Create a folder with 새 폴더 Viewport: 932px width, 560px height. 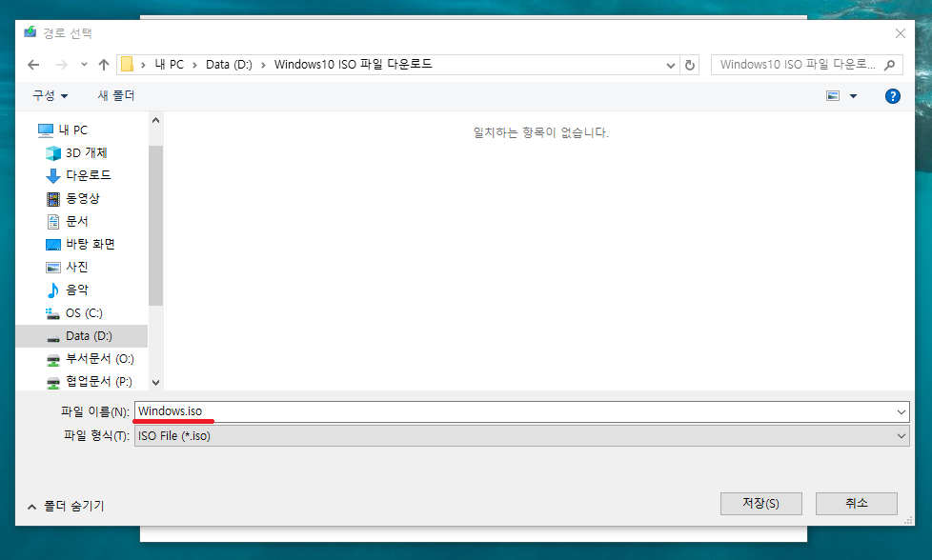[x=116, y=95]
